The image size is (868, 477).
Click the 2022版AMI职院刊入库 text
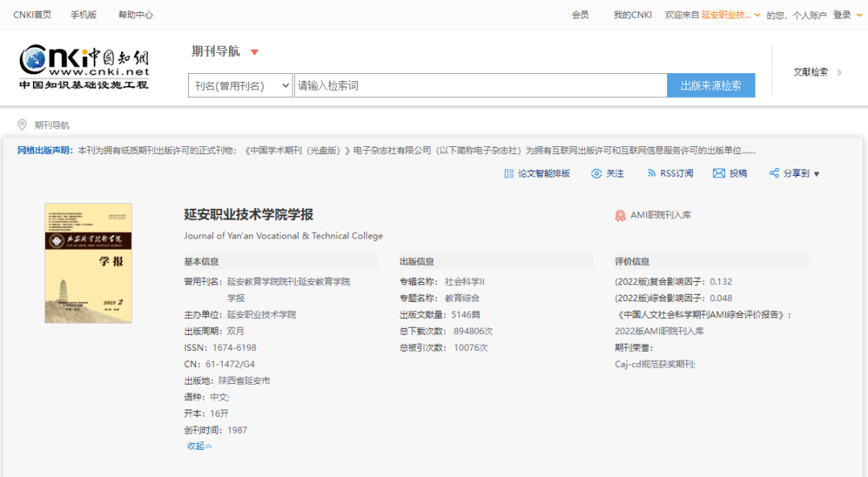[659, 332]
